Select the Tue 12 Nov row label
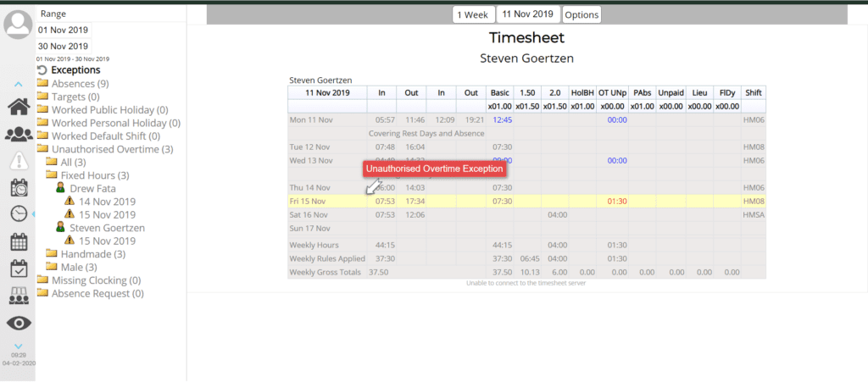868x382 pixels. [309, 147]
